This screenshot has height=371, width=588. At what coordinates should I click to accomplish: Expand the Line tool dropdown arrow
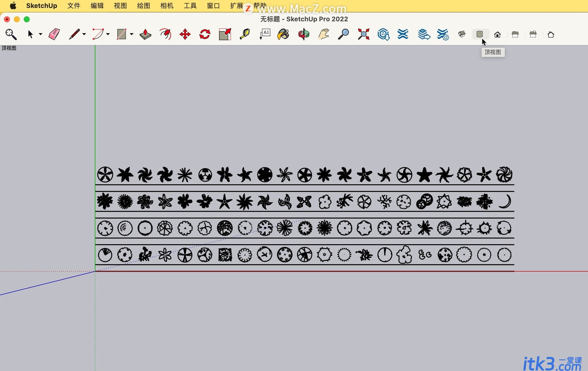click(x=84, y=34)
